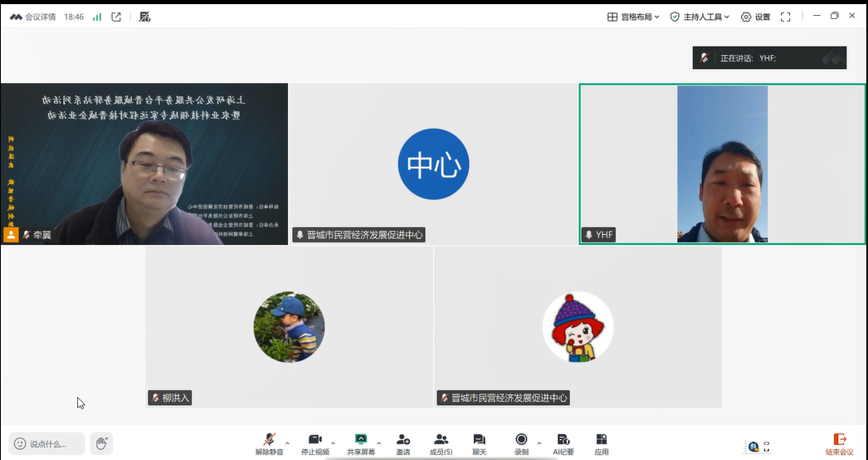Click the orange host badge on 牵翼 tile
Viewport: 868px width, 460px height.
11,235
